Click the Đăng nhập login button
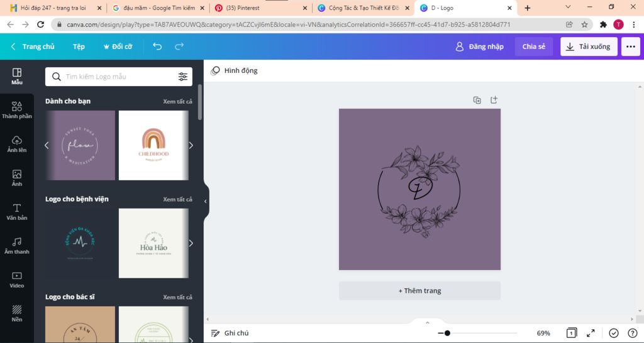Viewport: 644px width, 343px height. (480, 46)
